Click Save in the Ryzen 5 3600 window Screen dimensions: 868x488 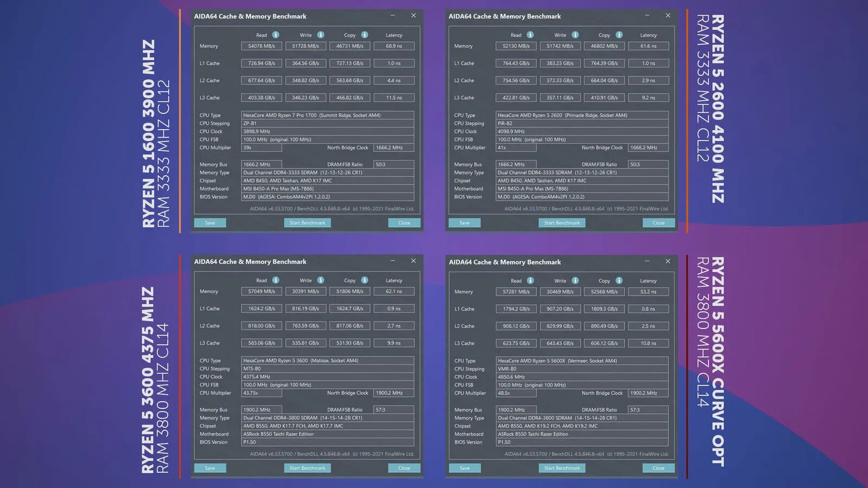tap(210, 468)
